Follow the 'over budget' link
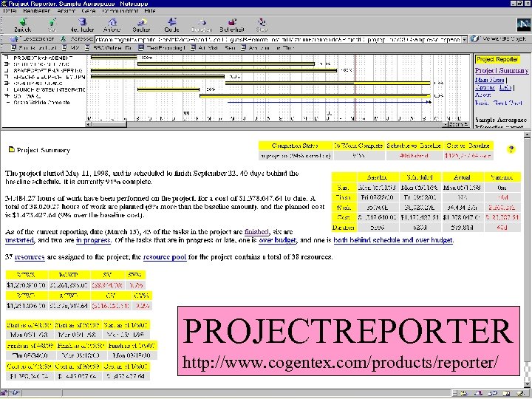This screenshot has height=399, width=532. [x=278, y=240]
